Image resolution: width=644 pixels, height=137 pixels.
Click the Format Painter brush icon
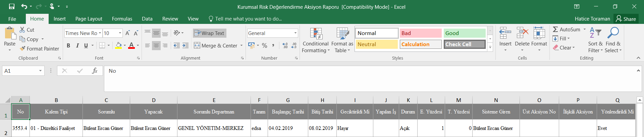coord(22,48)
